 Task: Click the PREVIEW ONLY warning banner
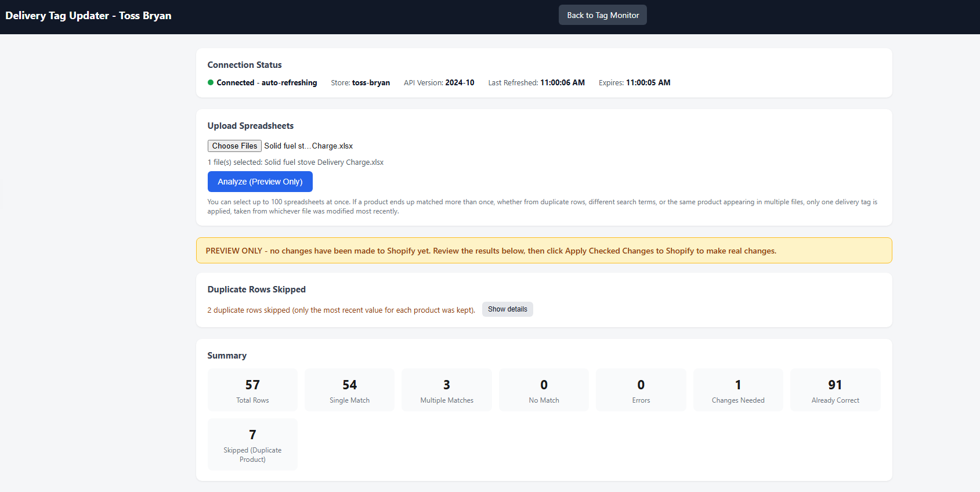(x=544, y=251)
